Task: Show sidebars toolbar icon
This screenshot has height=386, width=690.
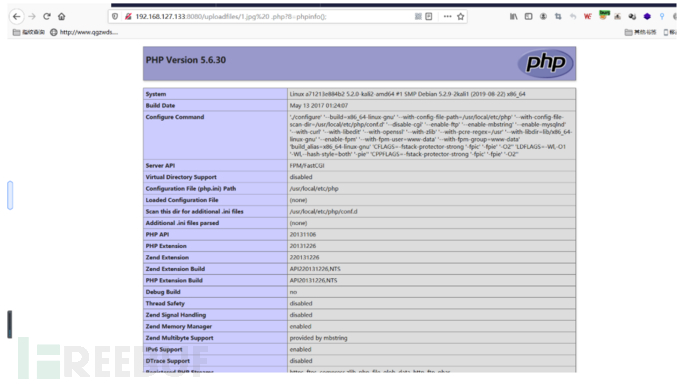Action: [x=529, y=17]
